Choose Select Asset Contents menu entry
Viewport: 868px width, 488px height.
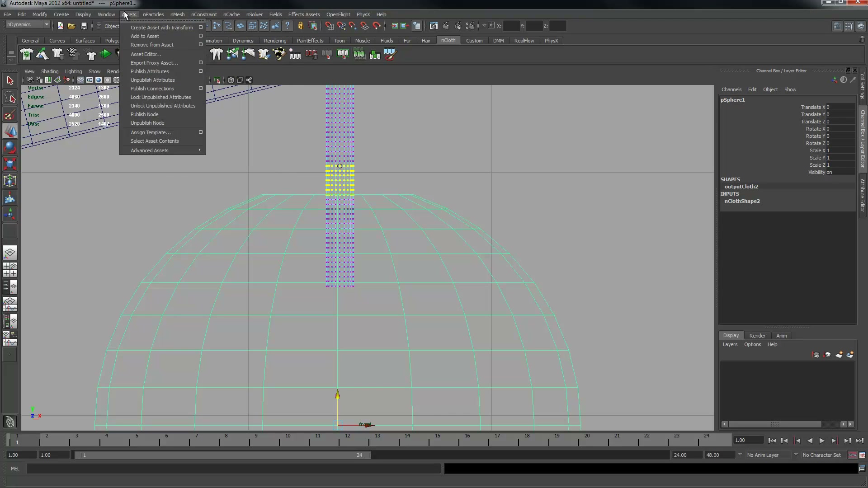pyautogui.click(x=155, y=141)
